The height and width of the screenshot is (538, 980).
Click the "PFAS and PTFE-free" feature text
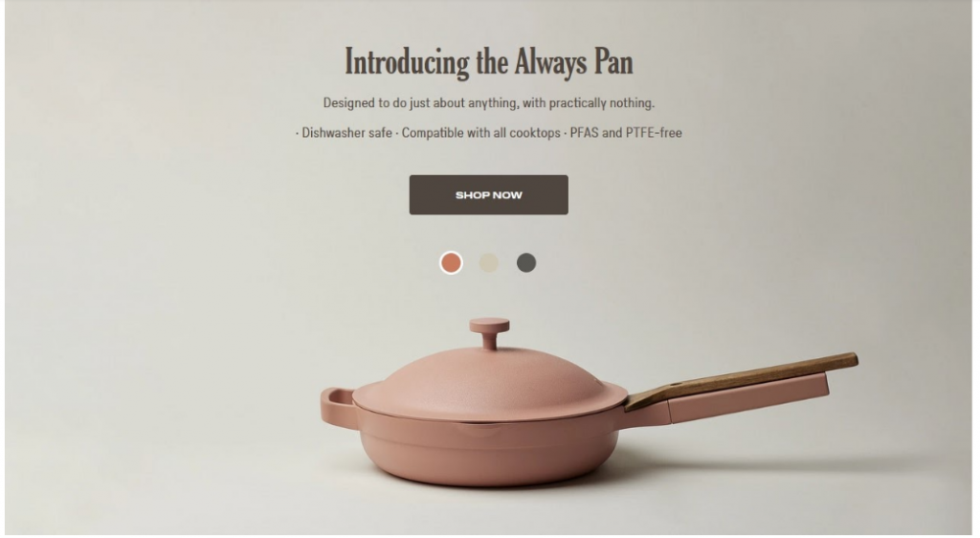click(x=626, y=133)
